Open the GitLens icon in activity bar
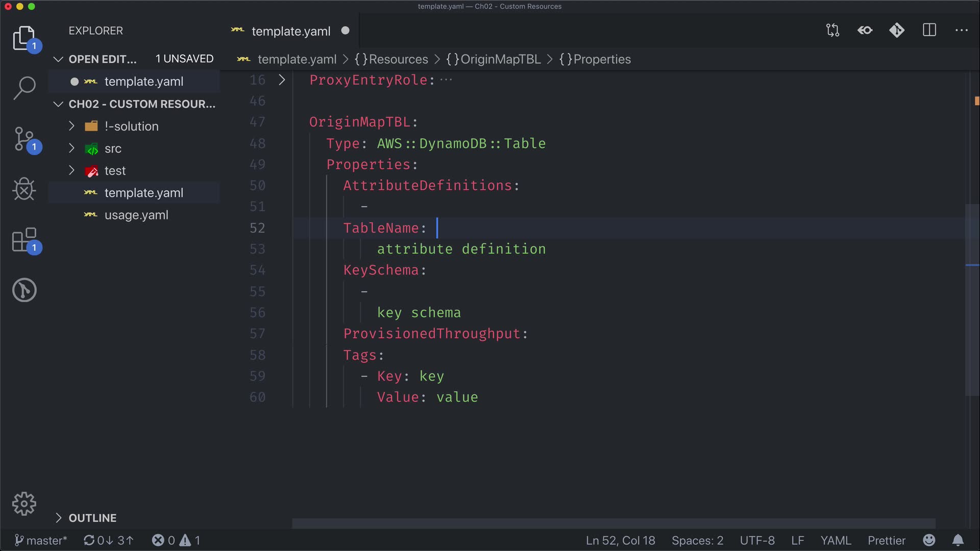This screenshot has height=551, width=980. pos(24,290)
